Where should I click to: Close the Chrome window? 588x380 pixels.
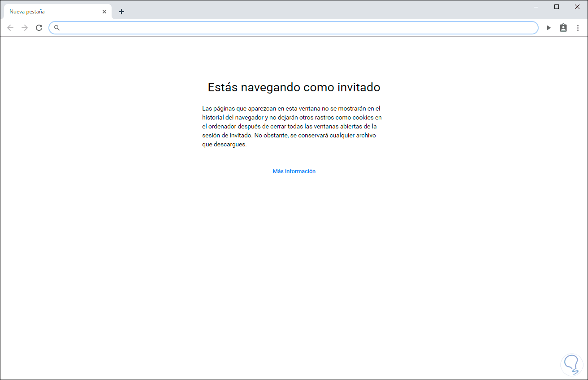(577, 7)
